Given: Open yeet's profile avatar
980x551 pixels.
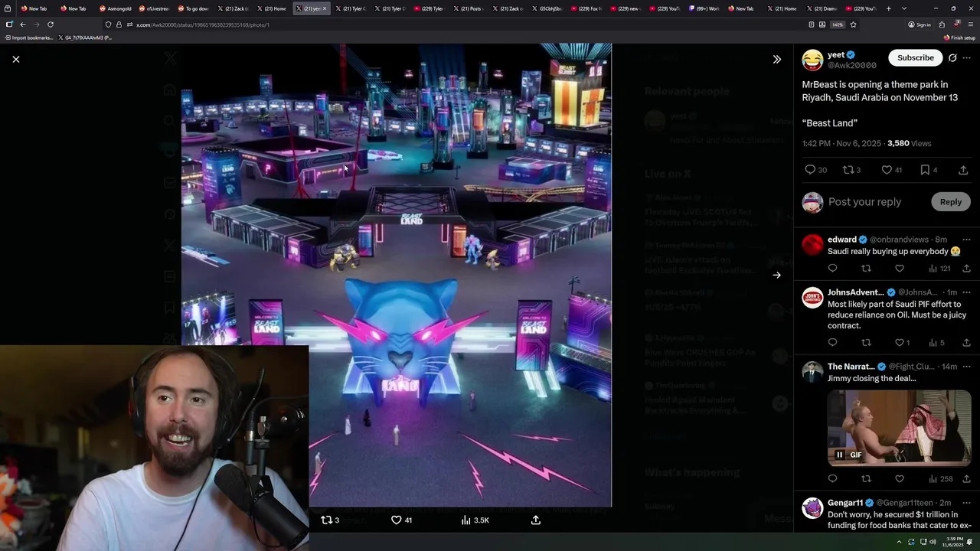Looking at the screenshot, I should [x=812, y=60].
